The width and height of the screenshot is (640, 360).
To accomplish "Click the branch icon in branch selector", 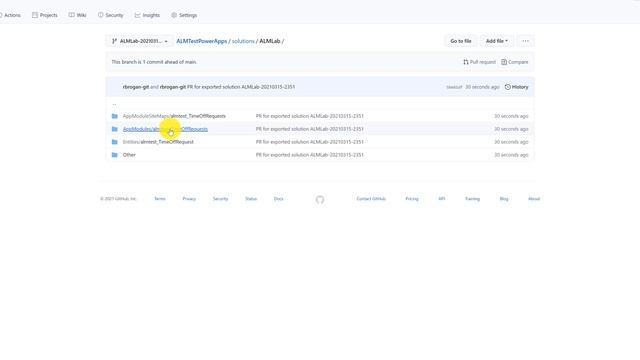I will pyautogui.click(x=114, y=41).
